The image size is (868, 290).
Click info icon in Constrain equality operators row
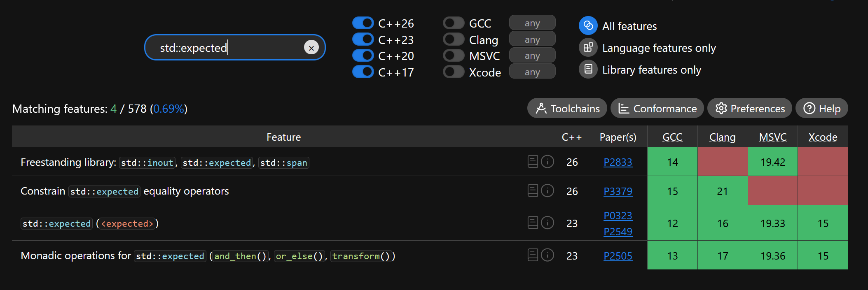point(547,190)
